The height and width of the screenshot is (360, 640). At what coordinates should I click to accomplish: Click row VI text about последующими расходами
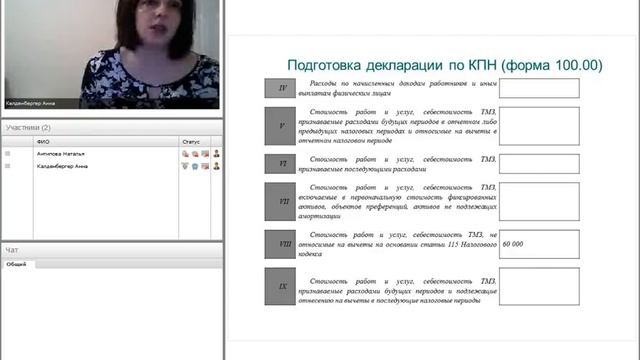[x=398, y=164]
